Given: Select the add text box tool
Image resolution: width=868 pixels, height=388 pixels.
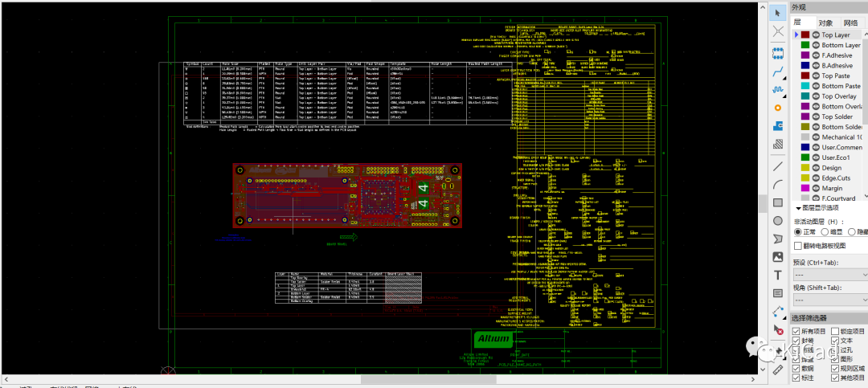Looking at the screenshot, I should pyautogui.click(x=778, y=292).
